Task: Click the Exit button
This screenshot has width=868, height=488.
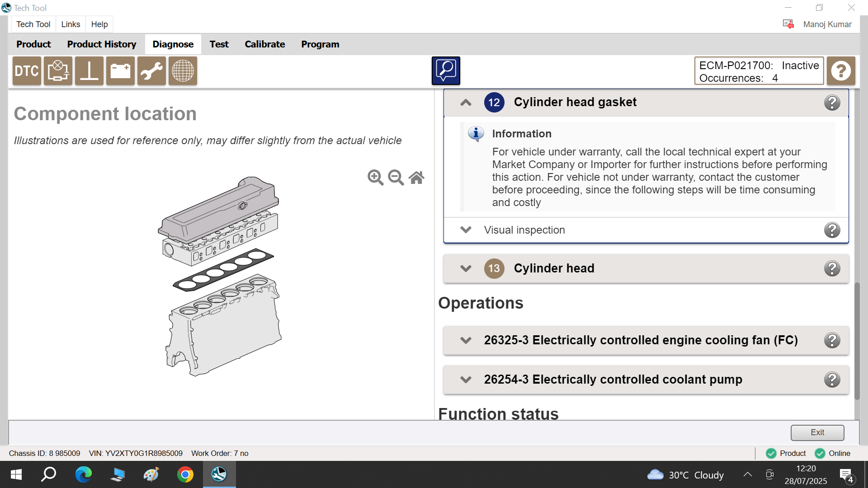Action: (817, 432)
